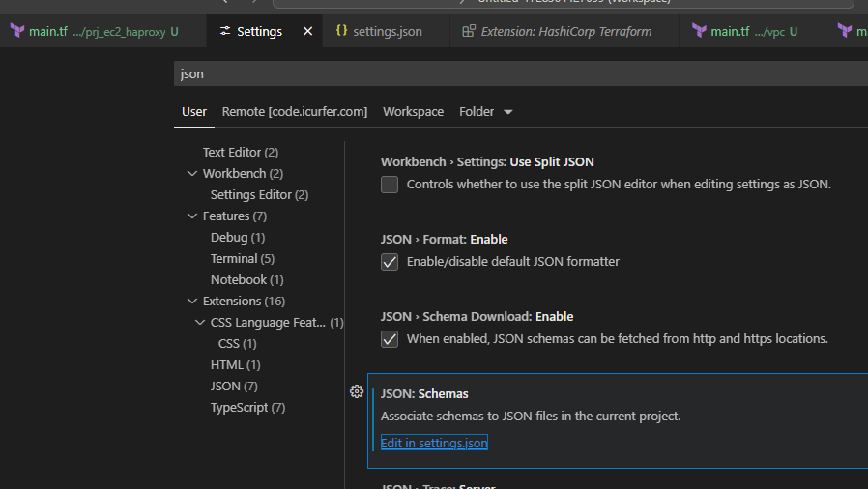Disable the JSON Schema Download checkbox
This screenshot has height=489, width=868.
390,339
